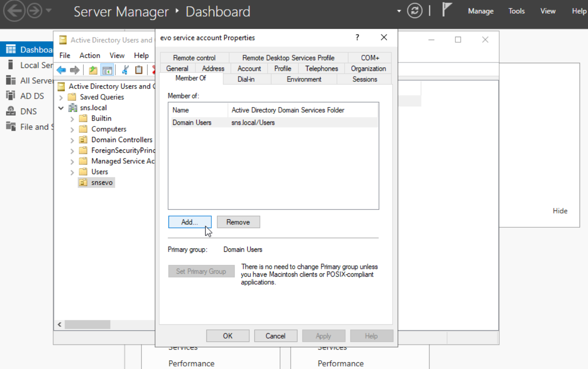Image resolution: width=588 pixels, height=369 pixels.
Task: Open the Manage menu in Server Manager
Action: tap(481, 11)
